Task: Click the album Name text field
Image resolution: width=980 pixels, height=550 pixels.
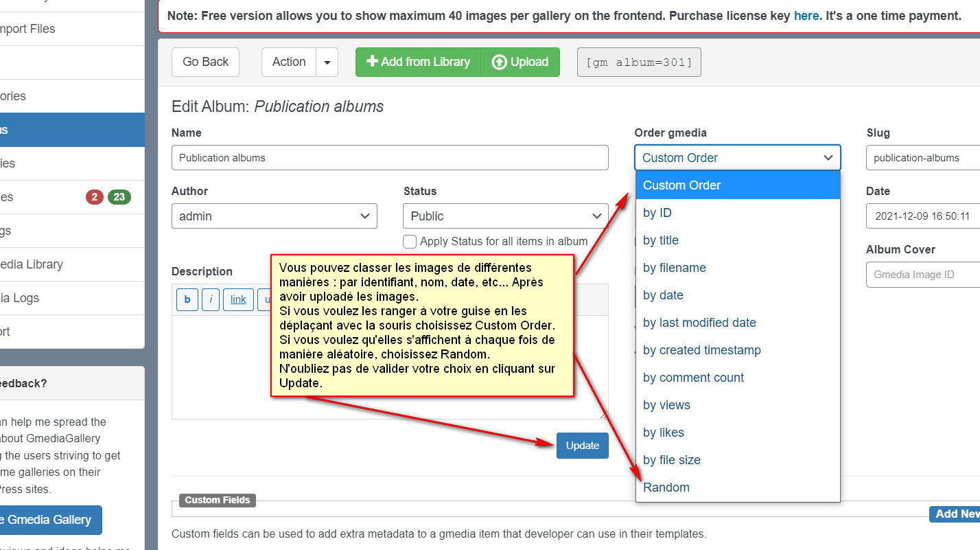Action: (390, 157)
